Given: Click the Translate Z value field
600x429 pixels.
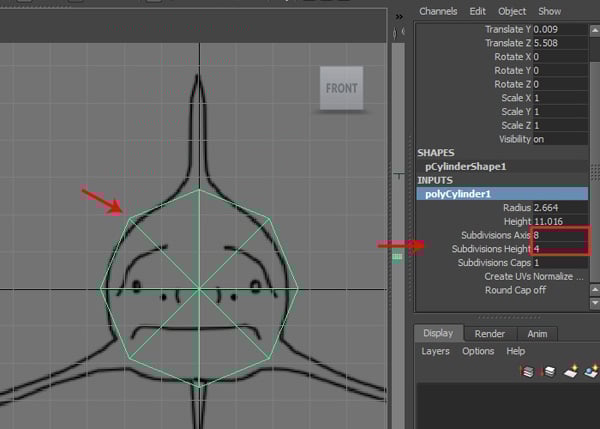Looking at the screenshot, I should tap(560, 43).
